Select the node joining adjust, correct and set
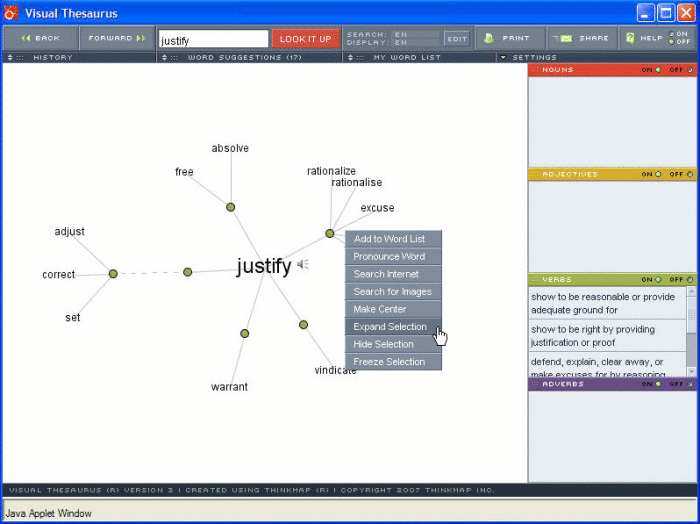This screenshot has height=524, width=700. [113, 274]
